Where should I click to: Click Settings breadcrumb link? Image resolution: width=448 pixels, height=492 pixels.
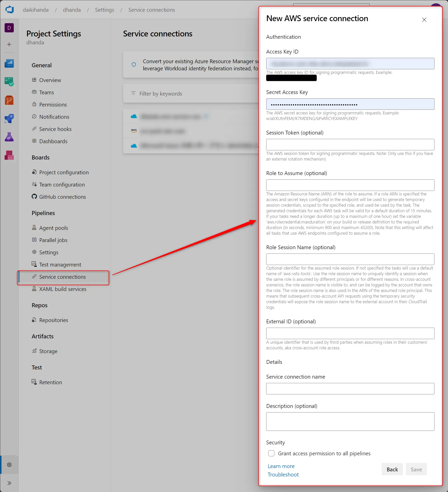tap(105, 10)
